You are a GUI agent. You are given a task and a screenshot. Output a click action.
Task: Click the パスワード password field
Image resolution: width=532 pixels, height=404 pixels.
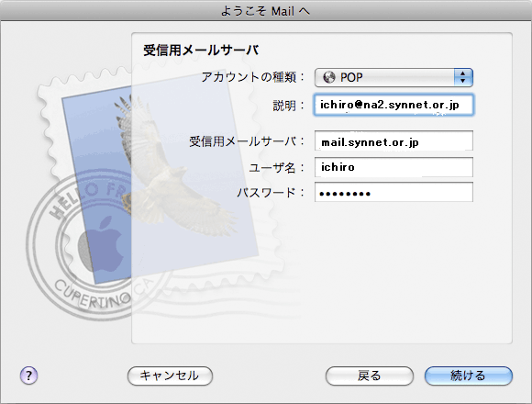(393, 192)
